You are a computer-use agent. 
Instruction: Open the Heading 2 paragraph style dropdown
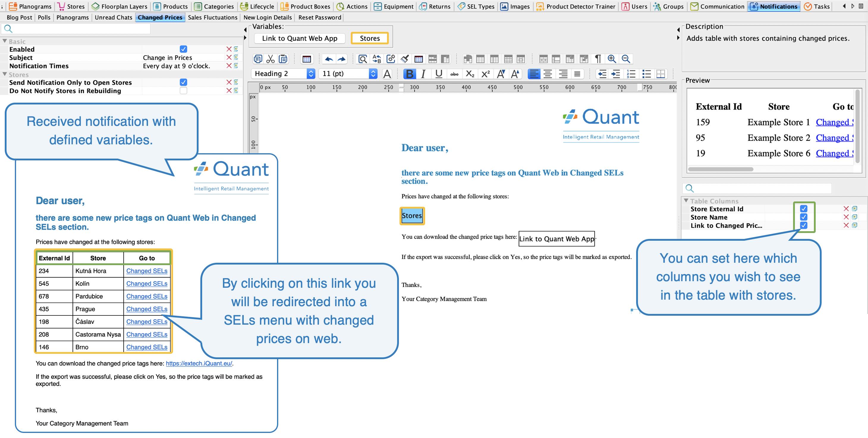point(283,74)
